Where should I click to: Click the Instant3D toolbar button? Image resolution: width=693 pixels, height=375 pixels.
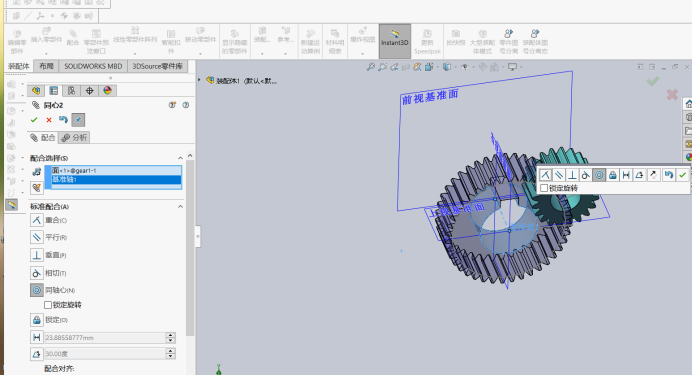coord(395,41)
